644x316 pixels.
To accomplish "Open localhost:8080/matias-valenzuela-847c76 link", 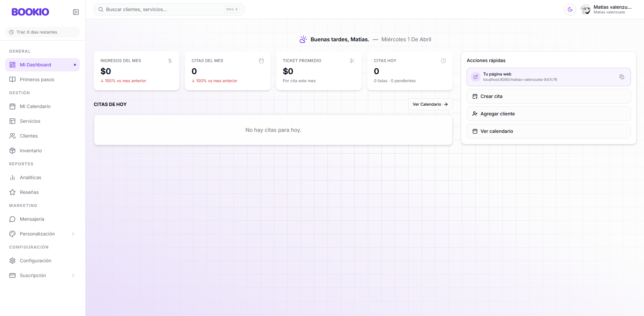I will [520, 80].
